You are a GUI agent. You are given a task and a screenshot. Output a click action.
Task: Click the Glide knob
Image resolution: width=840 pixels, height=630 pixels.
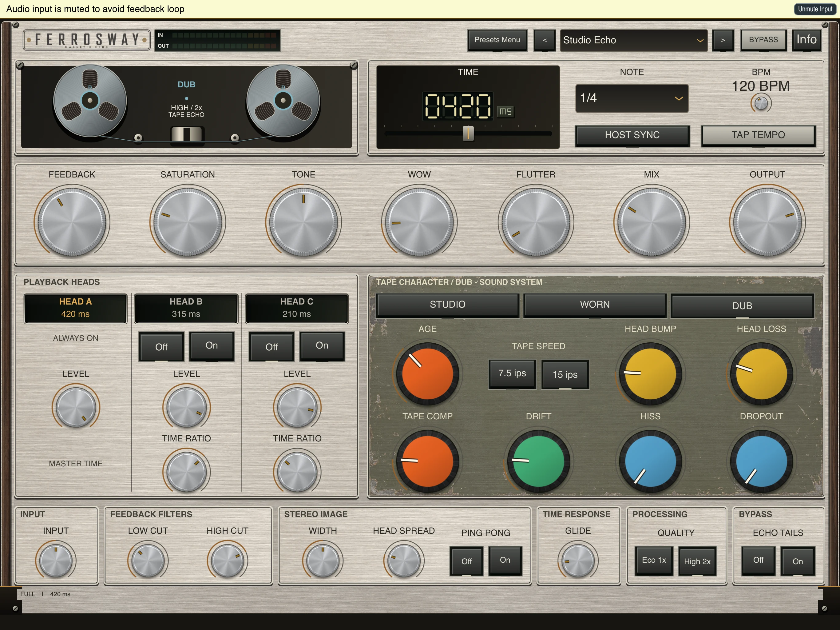(x=578, y=560)
